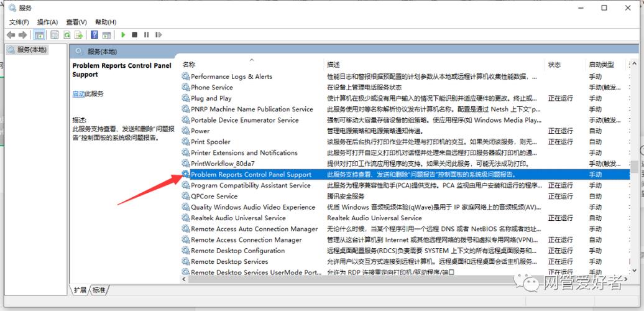Open the 文件(F) menu
644x311 pixels.
click(x=19, y=22)
